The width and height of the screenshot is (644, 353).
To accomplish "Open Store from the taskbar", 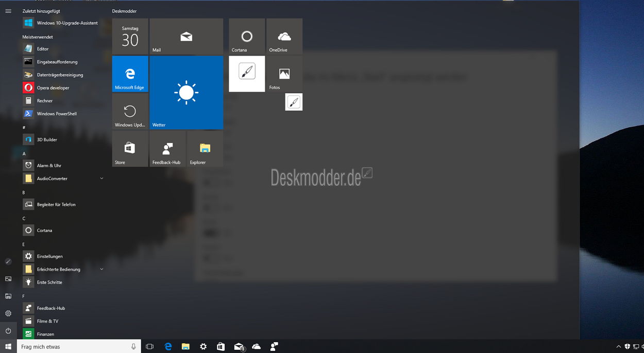I will 221,347.
